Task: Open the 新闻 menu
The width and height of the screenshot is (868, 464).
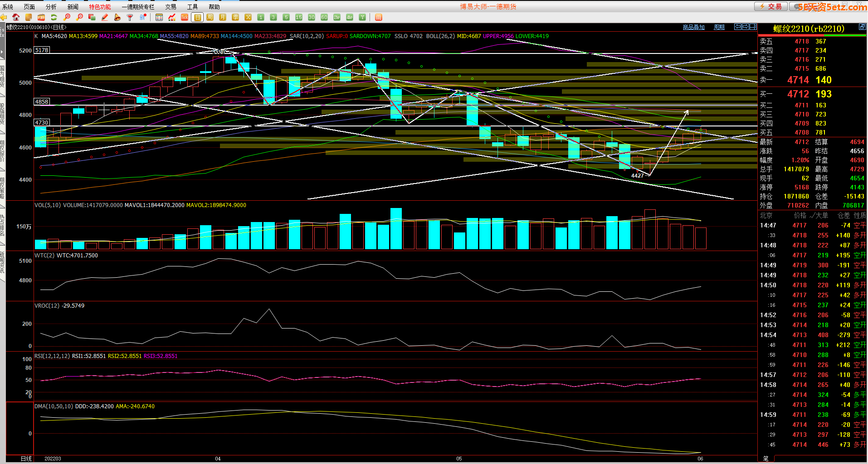Action: pyautogui.click(x=73, y=7)
